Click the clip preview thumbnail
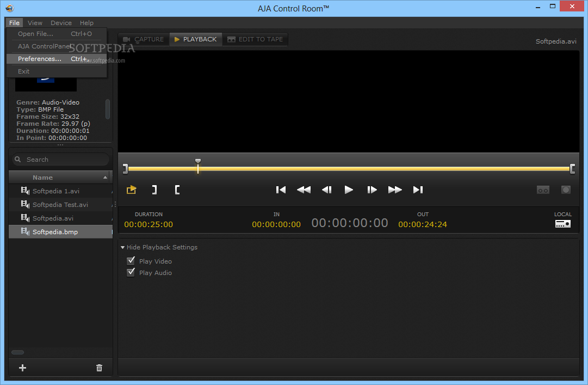The height and width of the screenshot is (385, 588). [46, 84]
